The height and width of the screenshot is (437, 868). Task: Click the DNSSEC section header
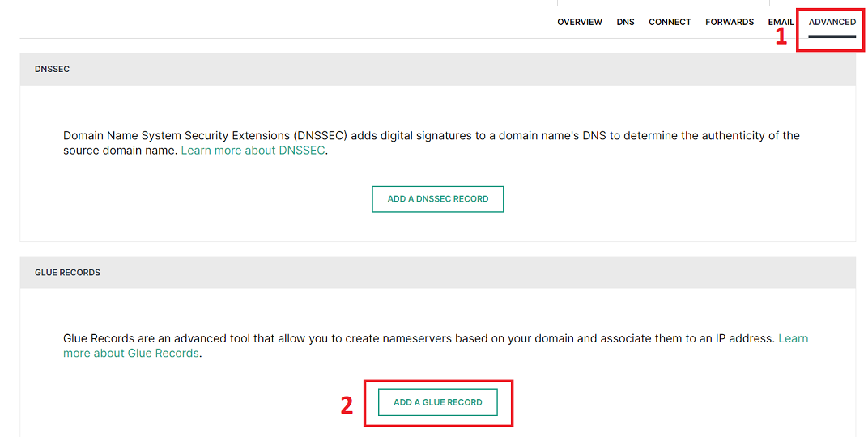point(53,70)
